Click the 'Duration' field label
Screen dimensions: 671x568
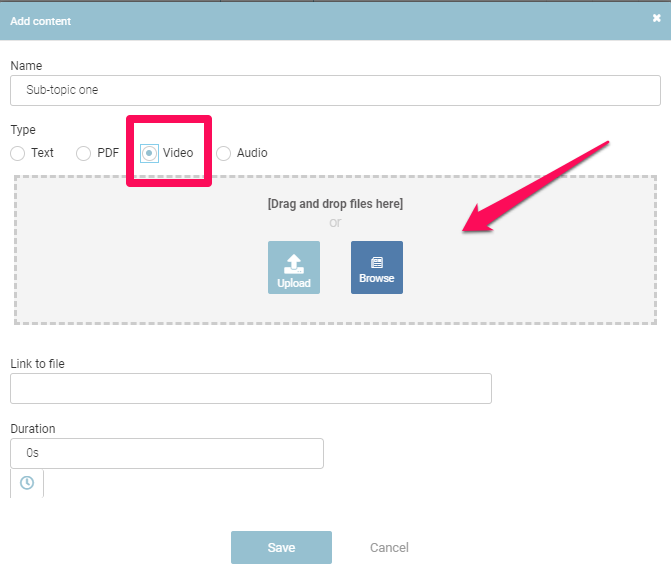pos(33,428)
